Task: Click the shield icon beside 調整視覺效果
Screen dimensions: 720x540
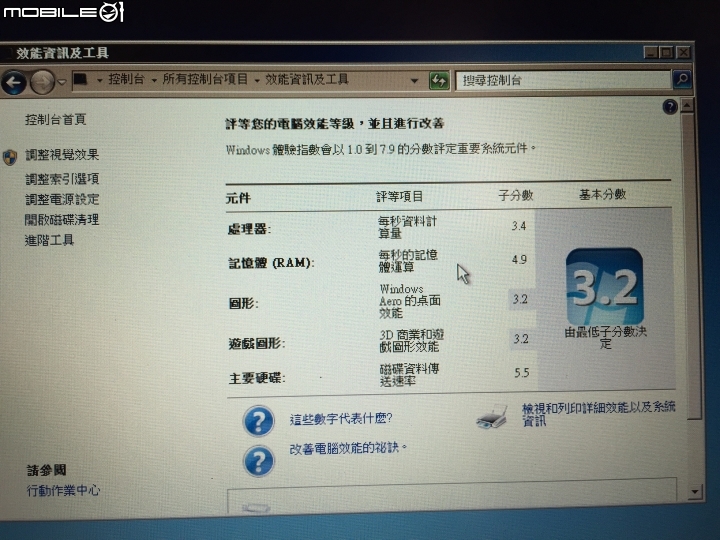Action: click(x=10, y=157)
